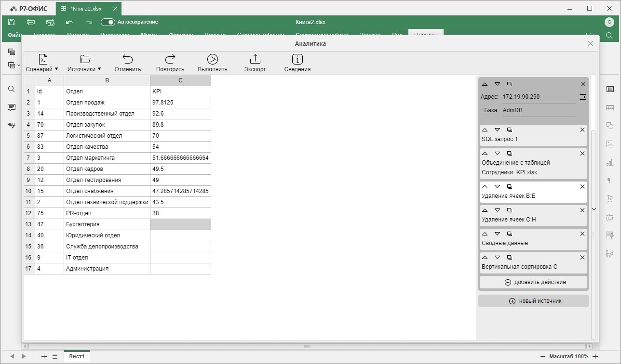
Task: Open the comments icon in left sidebar
Action: pyautogui.click(x=12, y=107)
